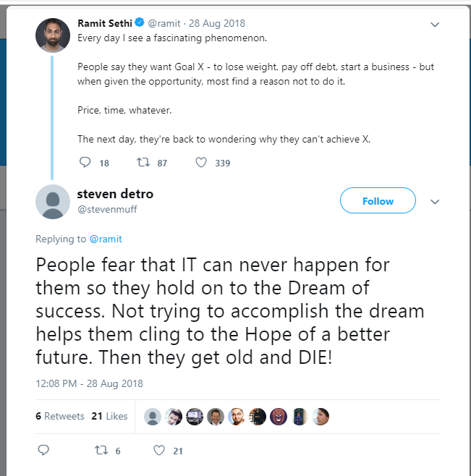The width and height of the screenshot is (471, 476).
Task: Like Ramit Sethi's tweet with heart icon
Action: point(202,163)
